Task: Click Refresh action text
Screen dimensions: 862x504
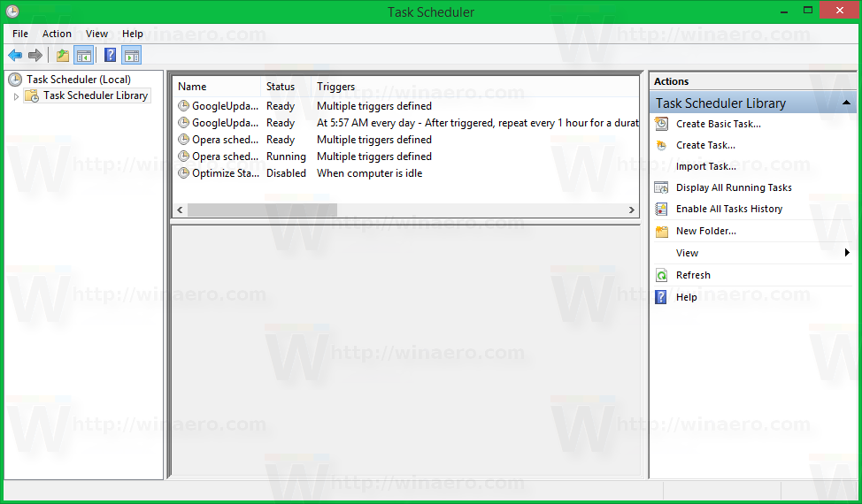Action: coord(693,275)
